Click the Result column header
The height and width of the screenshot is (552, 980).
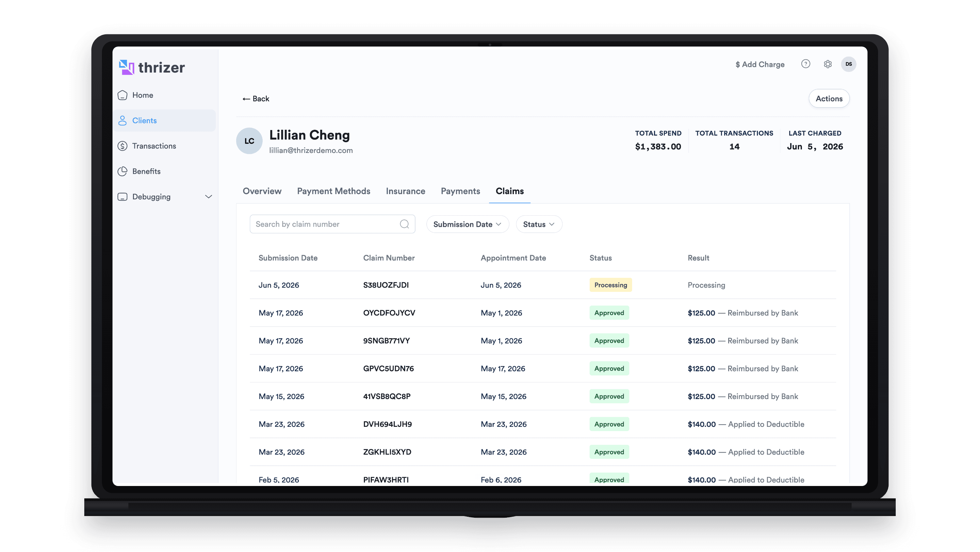tap(698, 258)
